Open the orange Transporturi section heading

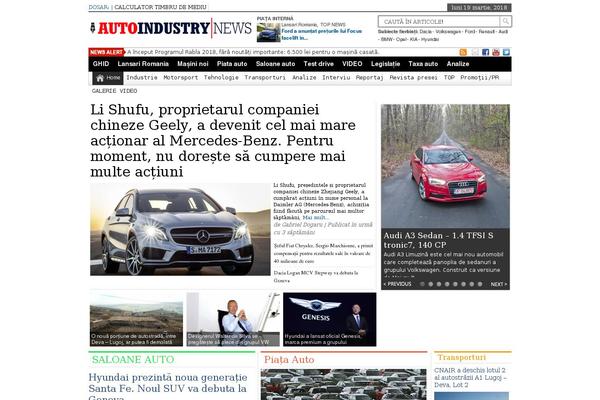pos(462,357)
